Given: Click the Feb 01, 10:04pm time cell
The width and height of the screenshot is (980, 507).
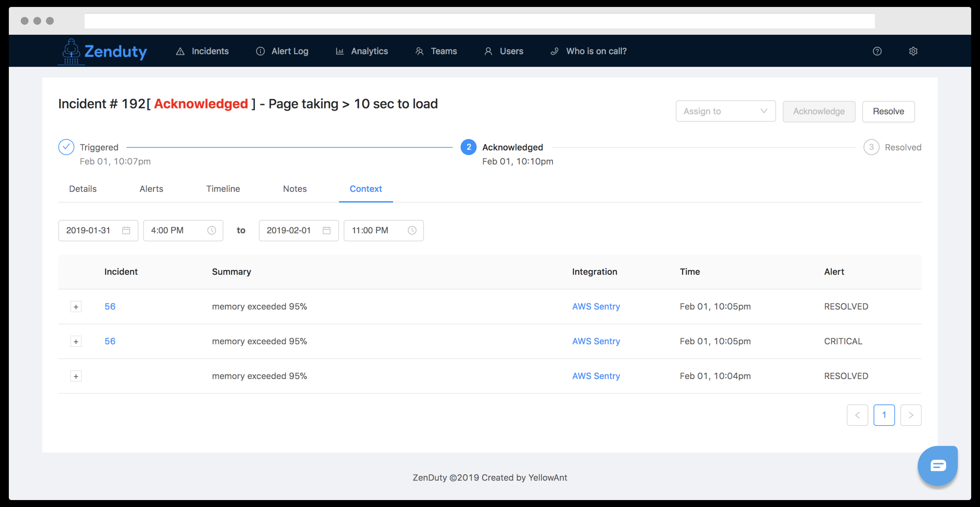Looking at the screenshot, I should [x=715, y=376].
